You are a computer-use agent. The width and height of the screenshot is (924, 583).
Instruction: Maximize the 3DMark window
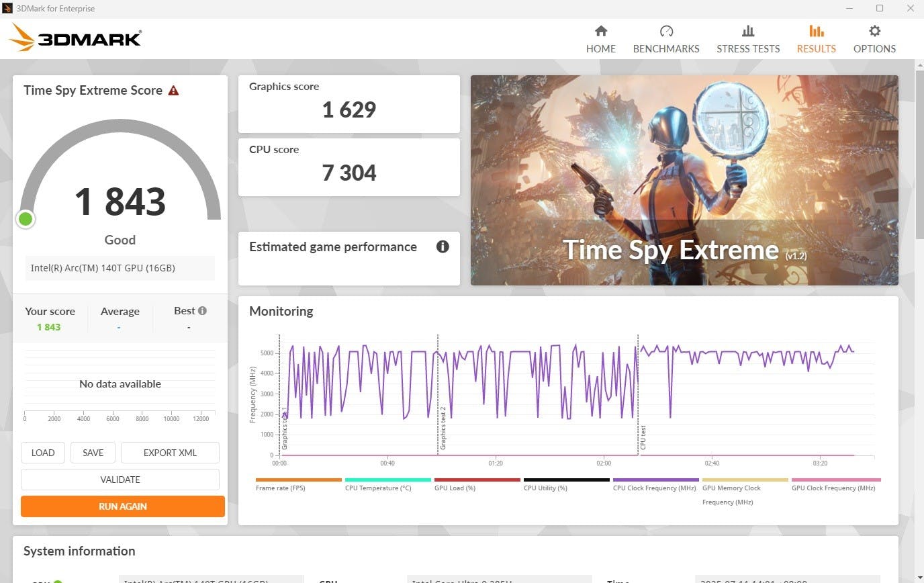pos(880,9)
